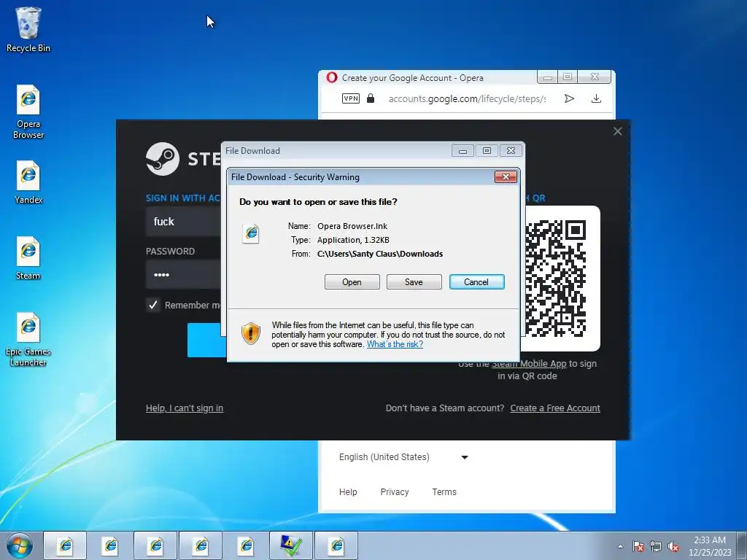
Task: Click Open in the Security Warning dialog
Action: click(x=352, y=282)
